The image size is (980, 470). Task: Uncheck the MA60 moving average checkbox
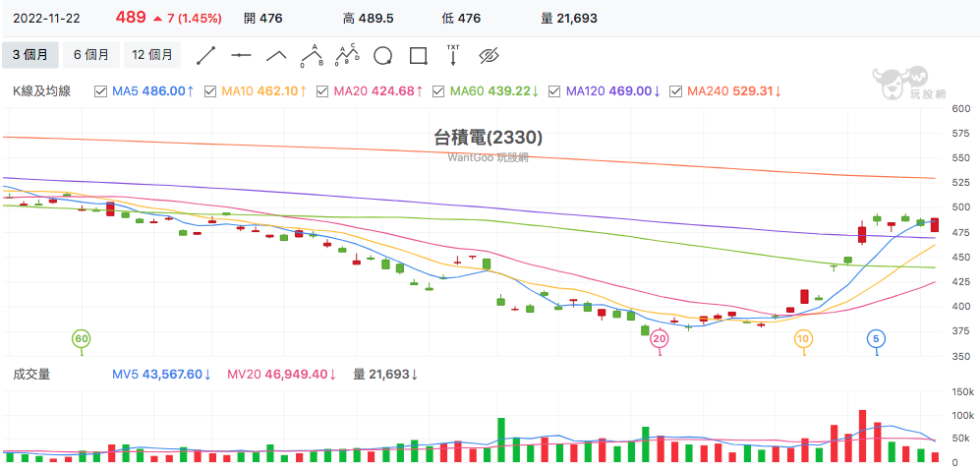point(438,91)
